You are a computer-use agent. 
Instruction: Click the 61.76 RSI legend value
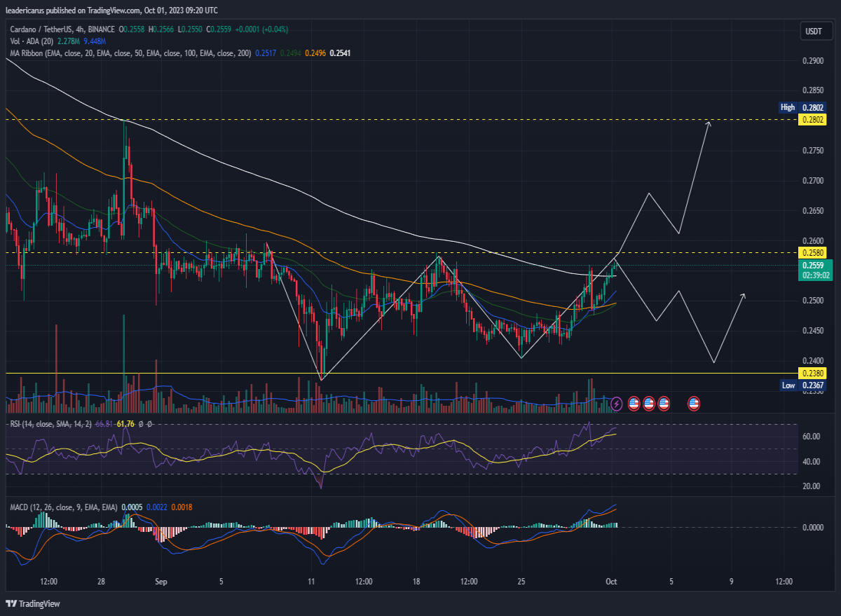(x=125, y=424)
